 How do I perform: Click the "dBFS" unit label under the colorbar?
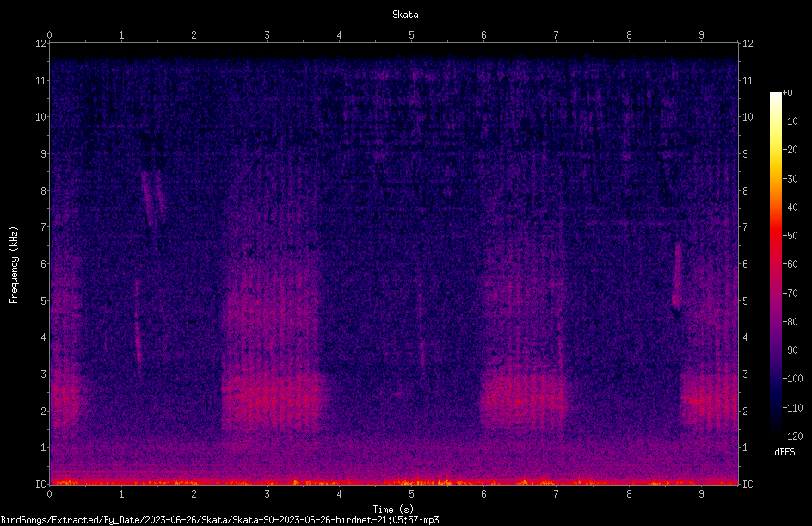pyautogui.click(x=784, y=452)
